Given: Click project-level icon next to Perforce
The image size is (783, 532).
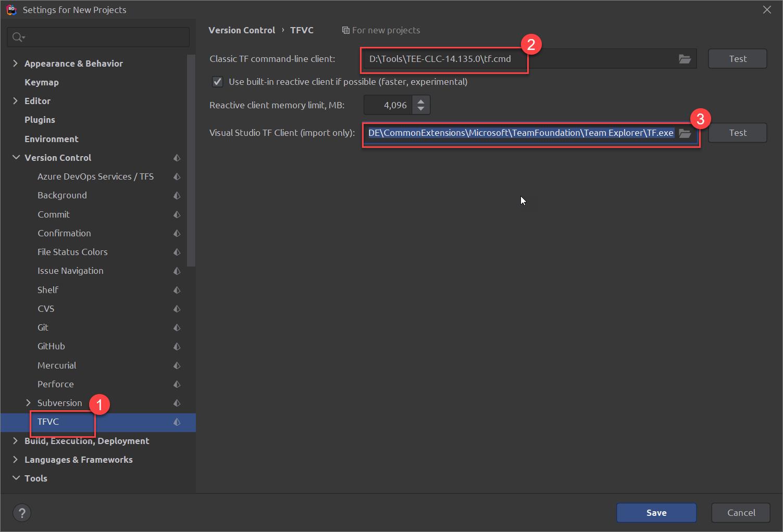Looking at the screenshot, I should tap(177, 384).
